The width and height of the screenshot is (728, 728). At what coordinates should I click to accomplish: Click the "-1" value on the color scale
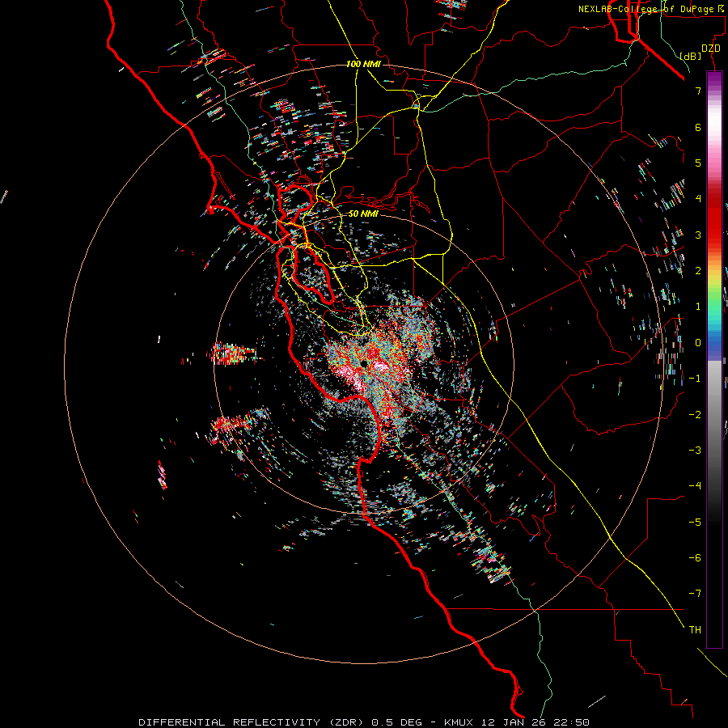pos(695,379)
